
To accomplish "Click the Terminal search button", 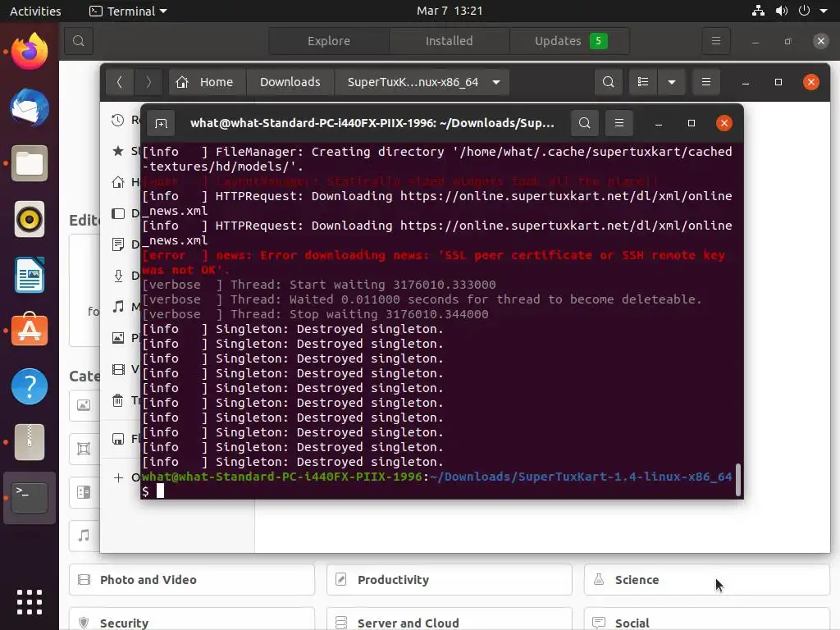I will tap(584, 123).
